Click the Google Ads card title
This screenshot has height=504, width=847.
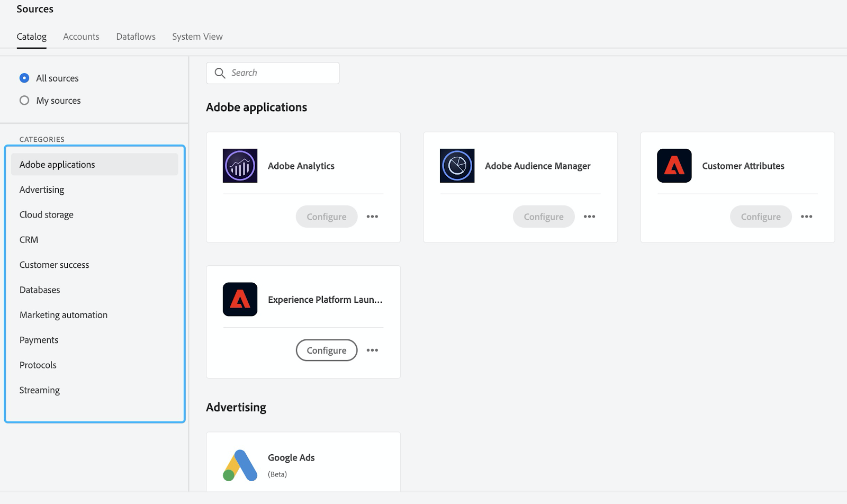point(291,457)
